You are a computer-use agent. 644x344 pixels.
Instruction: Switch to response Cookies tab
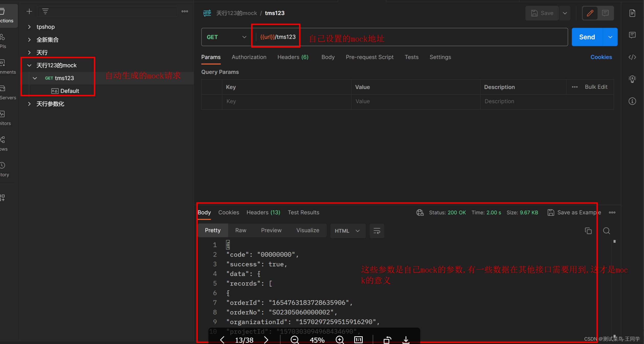[x=229, y=212]
